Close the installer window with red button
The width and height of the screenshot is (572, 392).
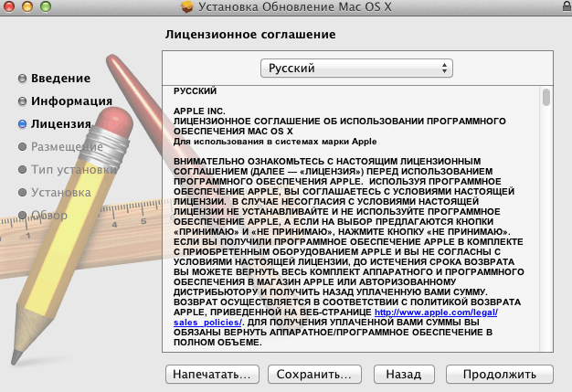point(9,6)
